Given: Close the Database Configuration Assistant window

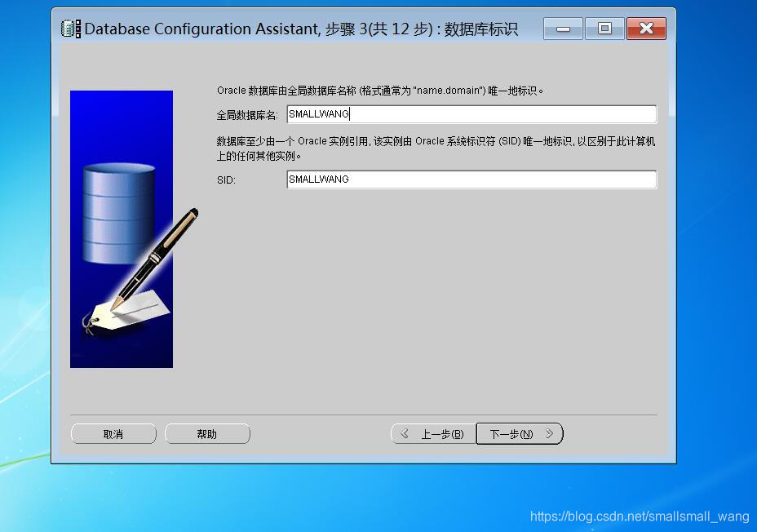Looking at the screenshot, I should (x=646, y=29).
